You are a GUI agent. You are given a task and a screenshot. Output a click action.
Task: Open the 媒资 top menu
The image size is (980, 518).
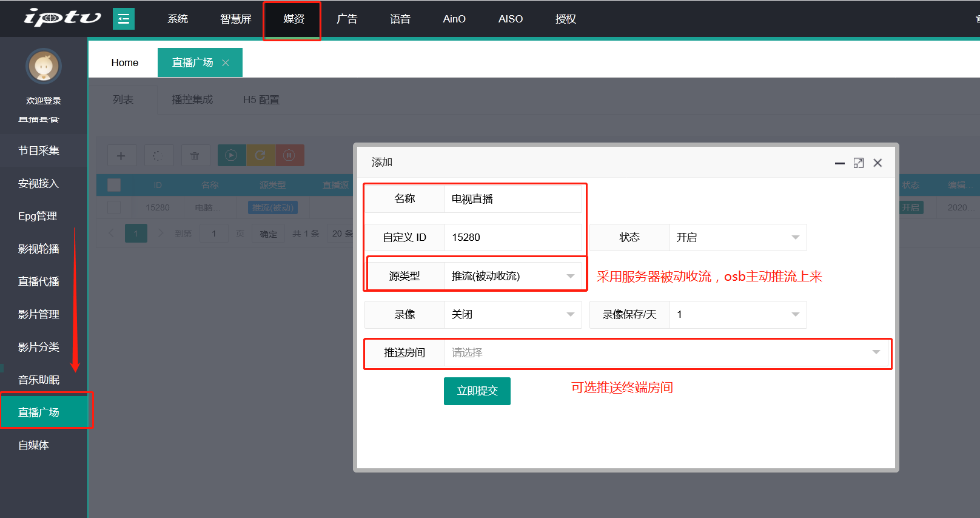pos(294,19)
